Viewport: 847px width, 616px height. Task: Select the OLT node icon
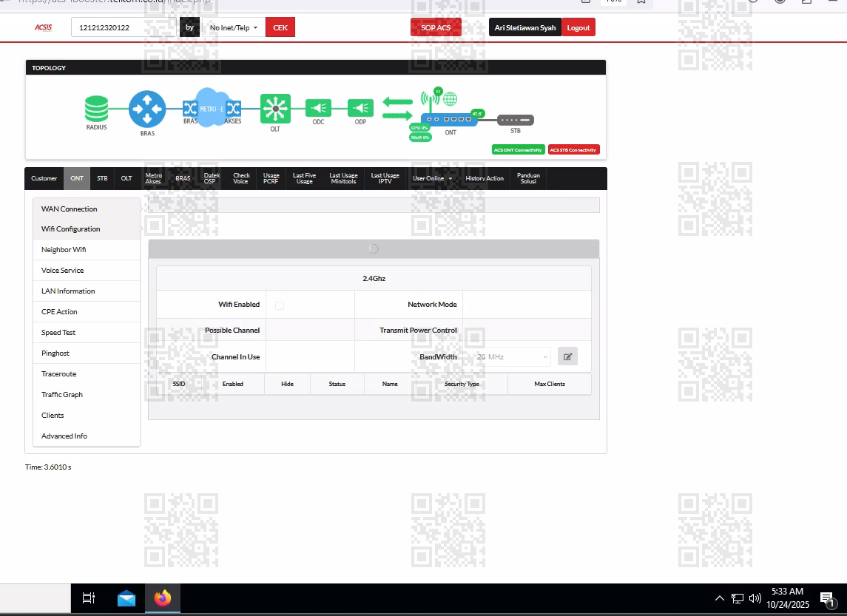275,109
